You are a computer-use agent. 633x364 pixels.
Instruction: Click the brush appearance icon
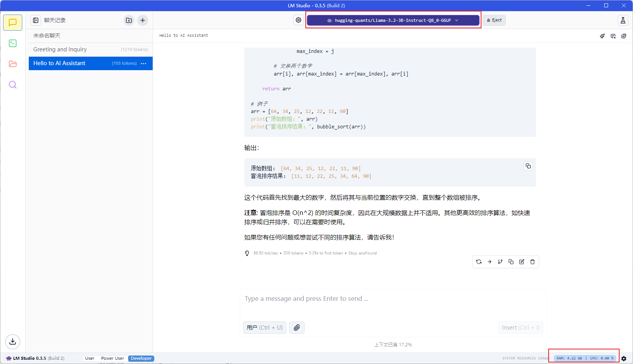click(602, 36)
